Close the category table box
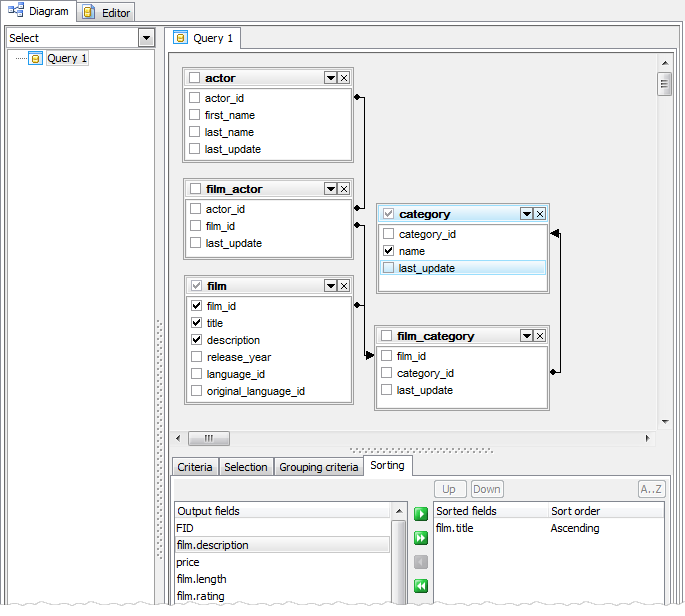Viewport: 685px width, 616px height. 540,214
